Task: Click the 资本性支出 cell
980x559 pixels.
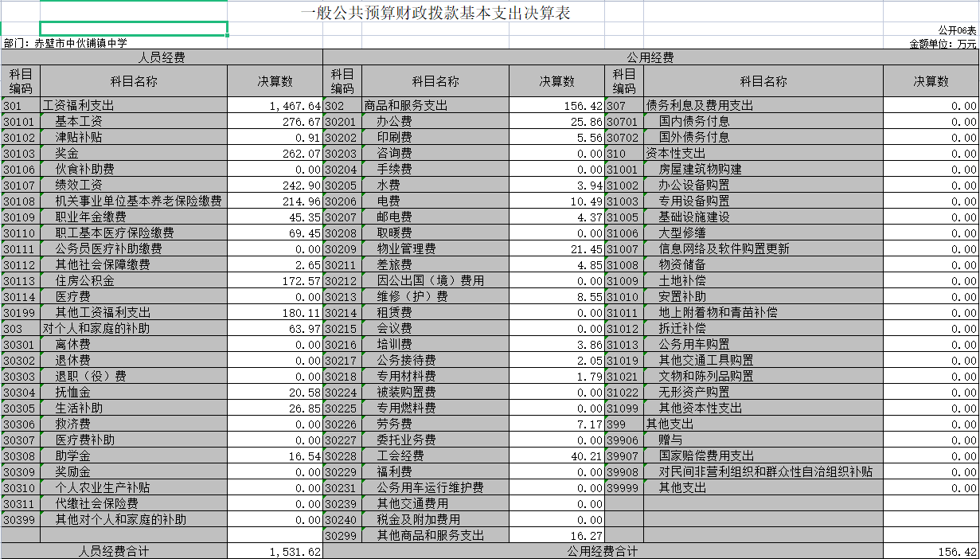Action: [x=763, y=153]
